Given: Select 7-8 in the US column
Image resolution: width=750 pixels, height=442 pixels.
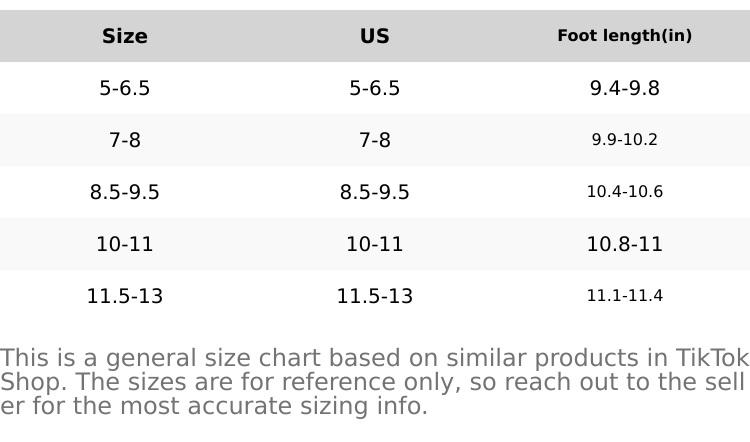Looking at the screenshot, I should pos(375,140).
